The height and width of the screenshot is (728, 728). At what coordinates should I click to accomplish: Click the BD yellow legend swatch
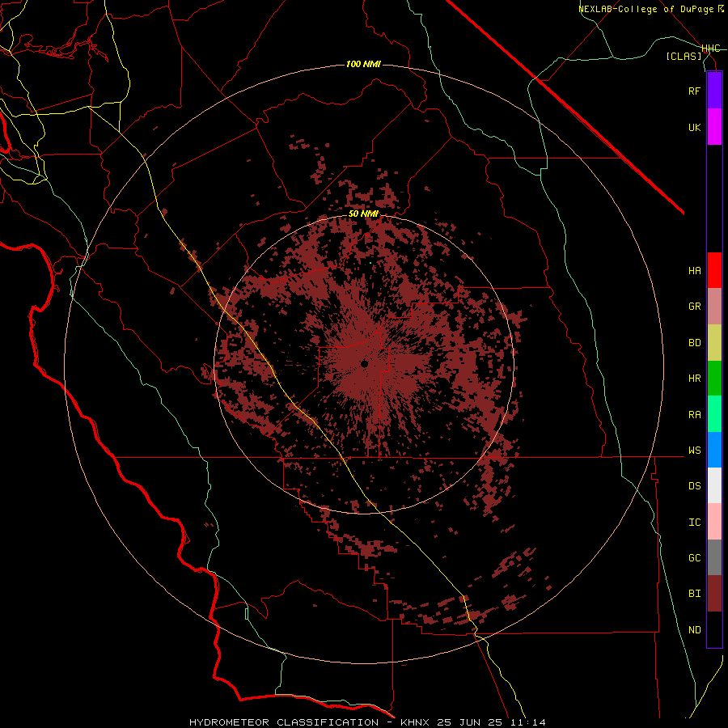pyautogui.click(x=714, y=343)
